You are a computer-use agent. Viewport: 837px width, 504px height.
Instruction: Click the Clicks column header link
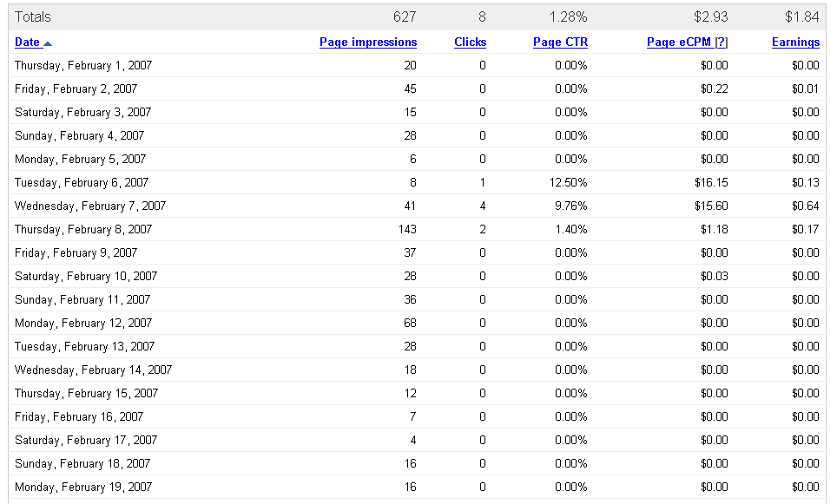470,43
